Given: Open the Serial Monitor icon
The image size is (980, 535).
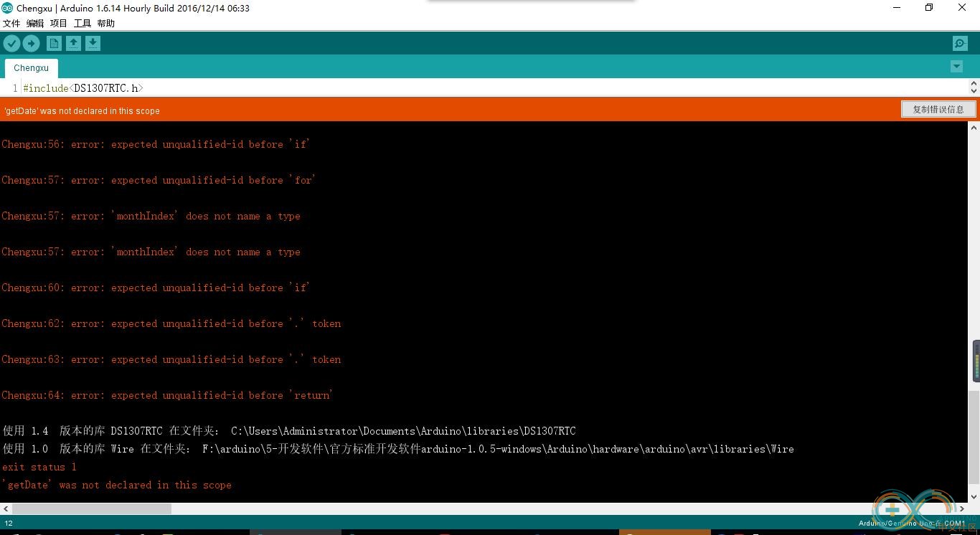Looking at the screenshot, I should [960, 44].
